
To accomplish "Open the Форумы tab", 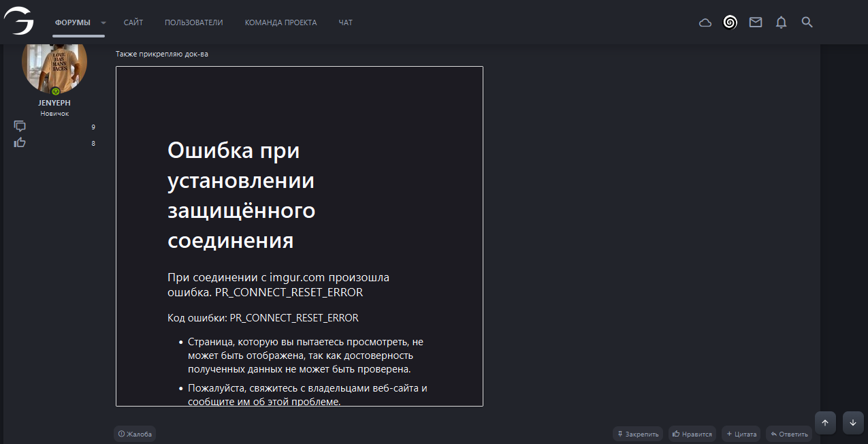I will tap(72, 22).
